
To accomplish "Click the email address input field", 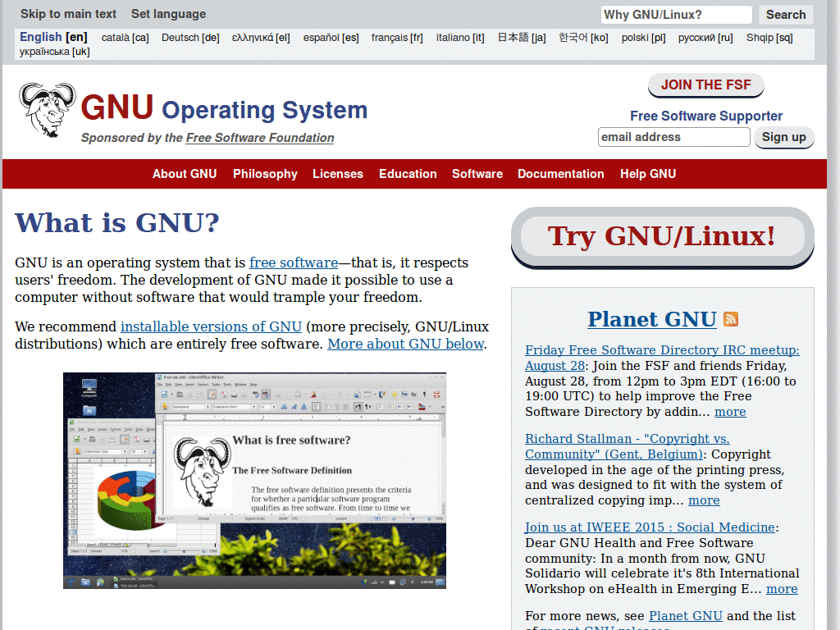I will coord(674,137).
